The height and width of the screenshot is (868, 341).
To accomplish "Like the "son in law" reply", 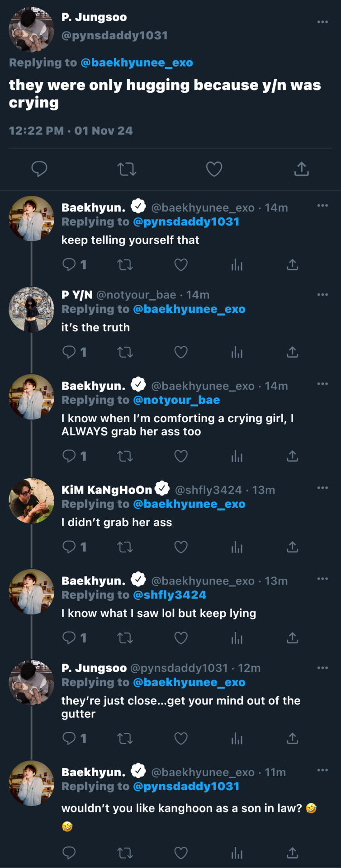I will click(x=181, y=853).
